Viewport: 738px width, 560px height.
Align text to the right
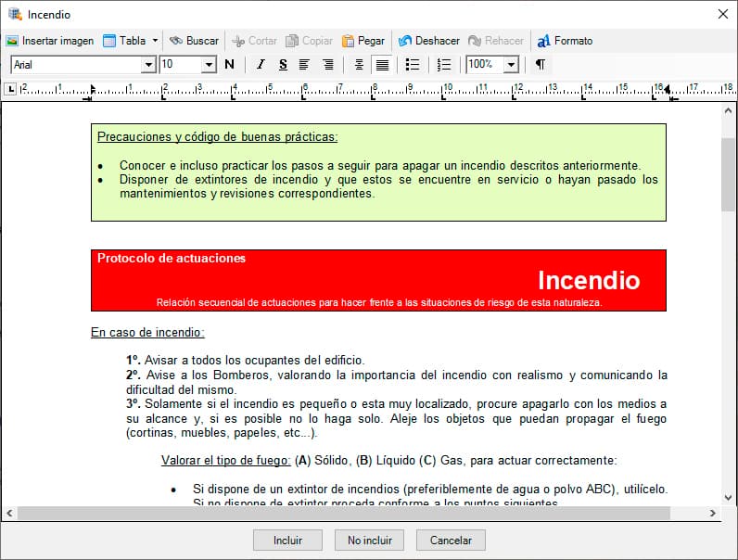click(328, 65)
